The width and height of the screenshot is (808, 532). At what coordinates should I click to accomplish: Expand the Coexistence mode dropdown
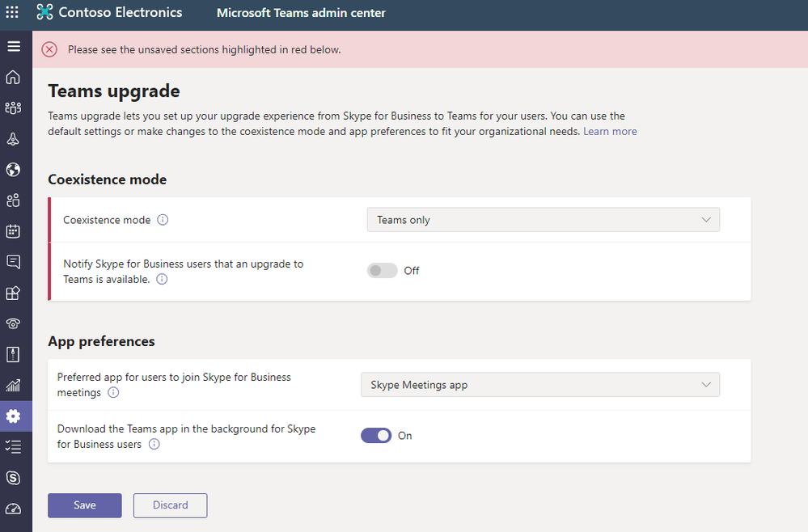click(544, 220)
